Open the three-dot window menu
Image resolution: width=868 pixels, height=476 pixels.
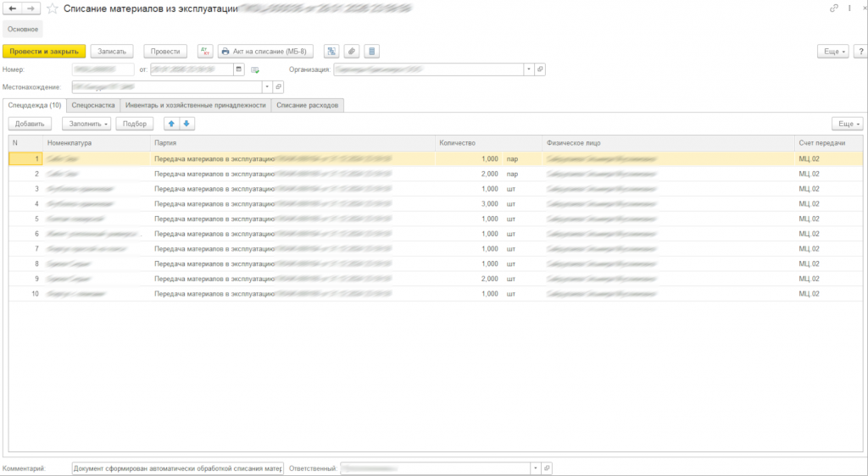(x=849, y=8)
